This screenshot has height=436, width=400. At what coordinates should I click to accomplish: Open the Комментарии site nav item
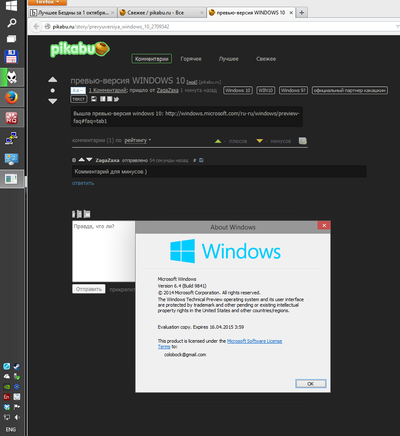click(x=152, y=59)
